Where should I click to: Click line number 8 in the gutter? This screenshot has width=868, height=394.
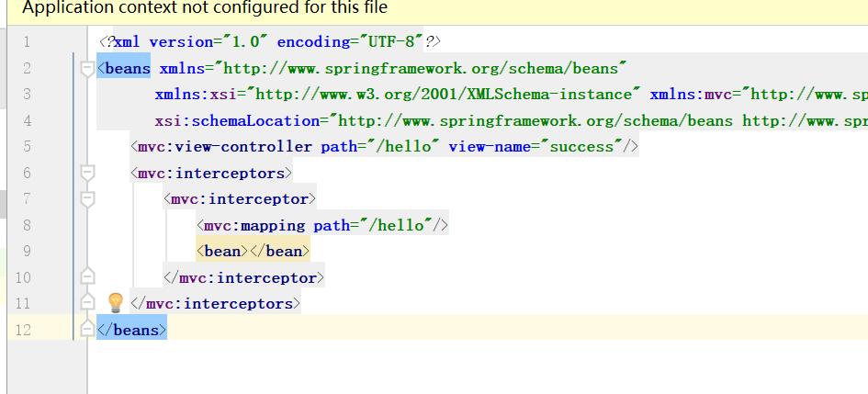pyautogui.click(x=27, y=225)
